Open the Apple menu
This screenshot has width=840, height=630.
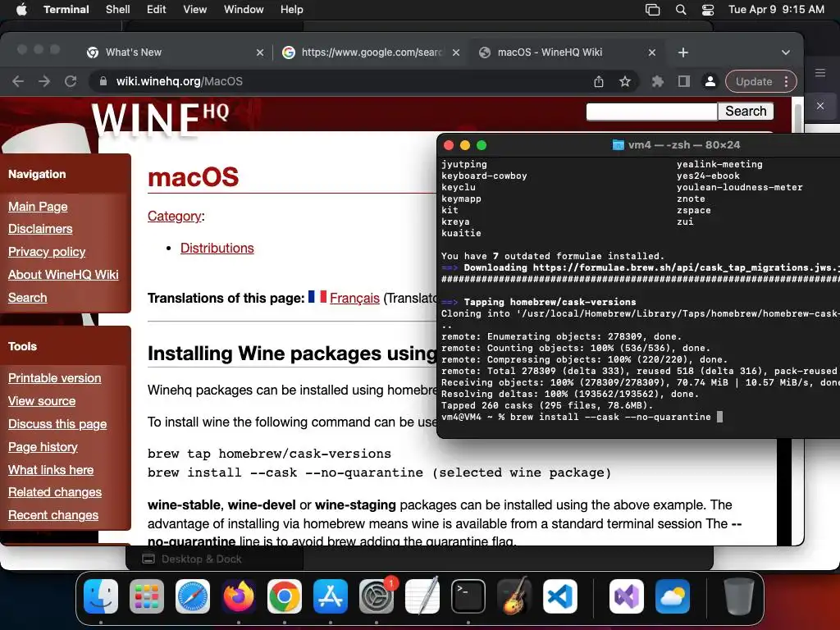pyautogui.click(x=21, y=10)
